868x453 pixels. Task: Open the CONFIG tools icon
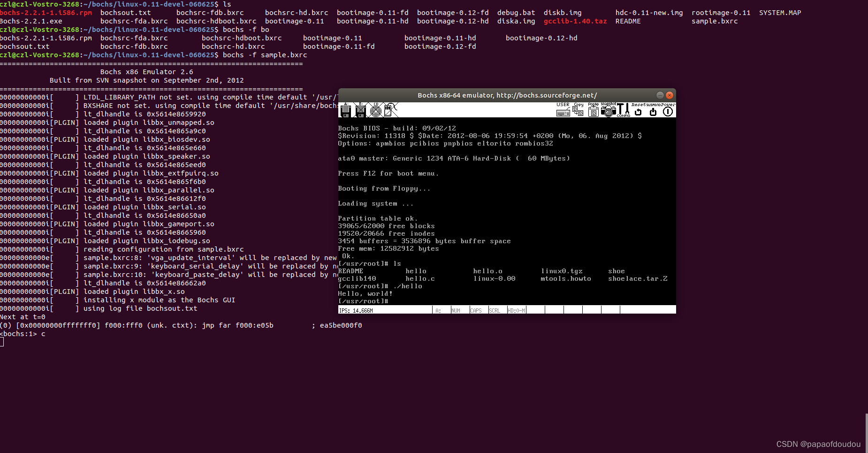click(x=624, y=110)
